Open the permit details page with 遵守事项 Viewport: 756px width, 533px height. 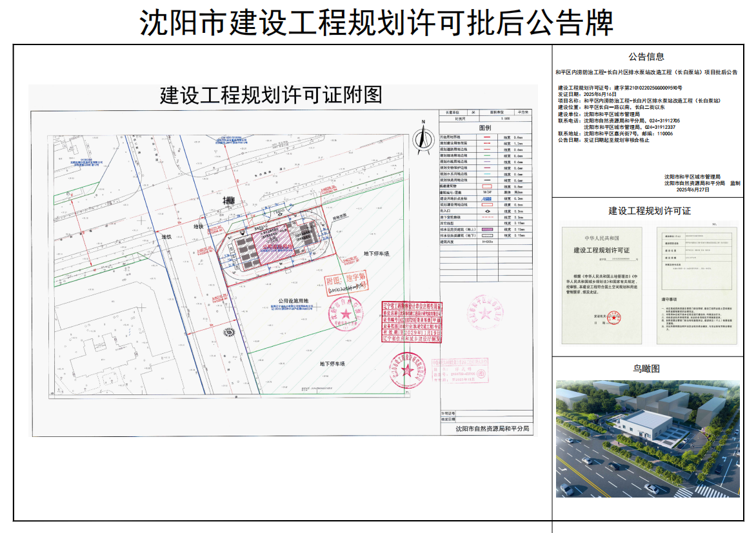[697, 285]
